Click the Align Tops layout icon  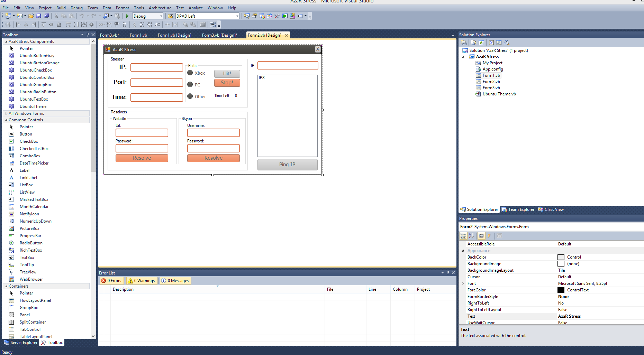pos(44,25)
